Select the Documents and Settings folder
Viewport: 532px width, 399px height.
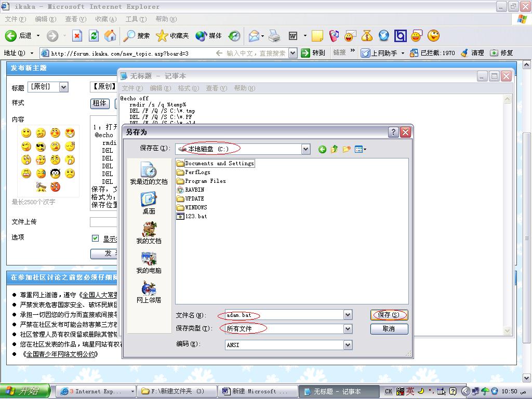point(216,163)
